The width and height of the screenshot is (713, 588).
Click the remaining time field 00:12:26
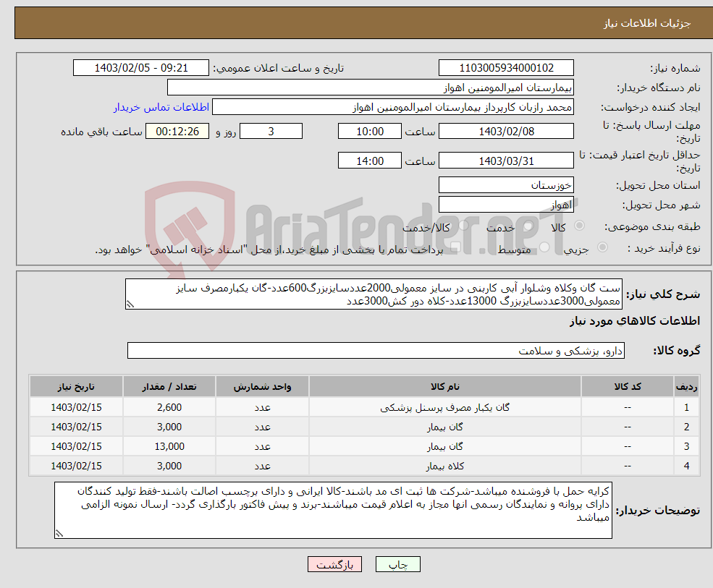177,132
